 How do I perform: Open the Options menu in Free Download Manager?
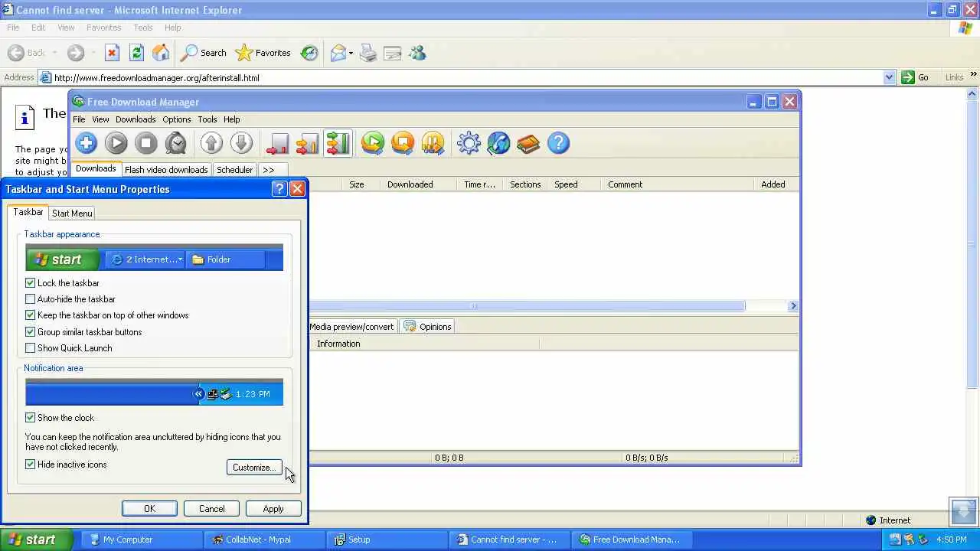176,119
